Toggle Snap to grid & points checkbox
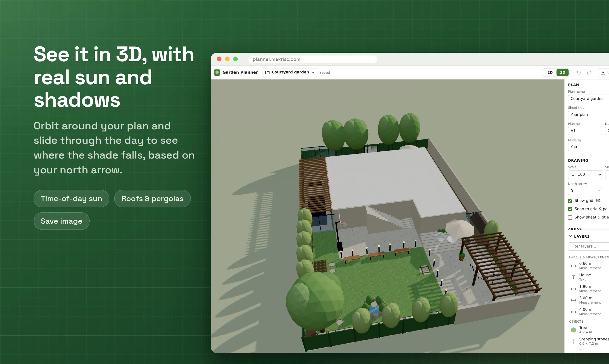Screen dimensions: 609x364 [570, 209]
